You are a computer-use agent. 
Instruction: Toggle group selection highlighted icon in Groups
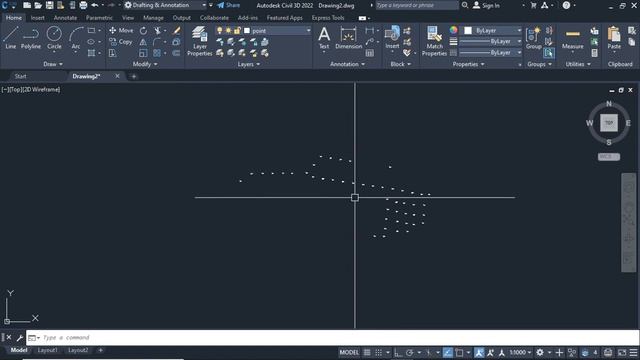(549, 53)
